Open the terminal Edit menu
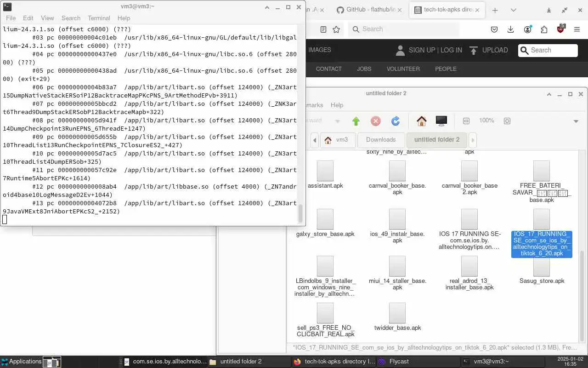 pyautogui.click(x=28, y=18)
